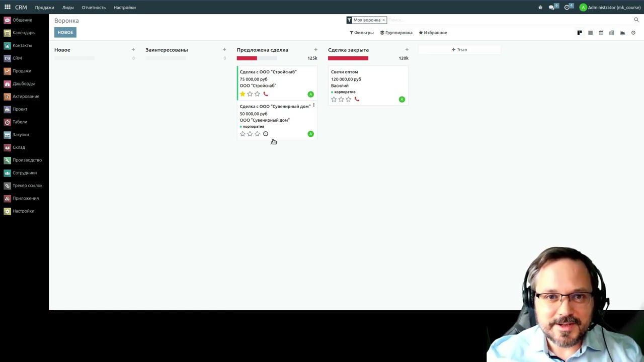Set first priority star on Свечи оптом card

(x=334, y=99)
